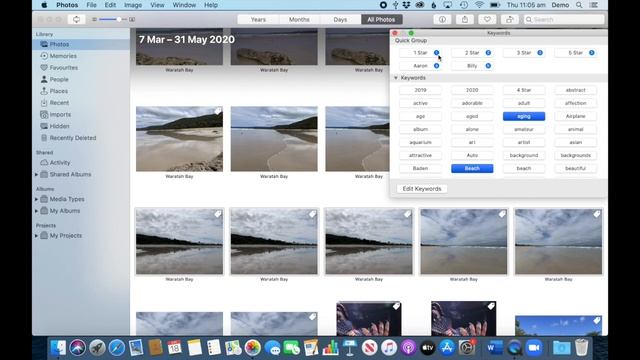640x360 pixels.
Task: Switch to the Months tab
Action: [x=299, y=19]
